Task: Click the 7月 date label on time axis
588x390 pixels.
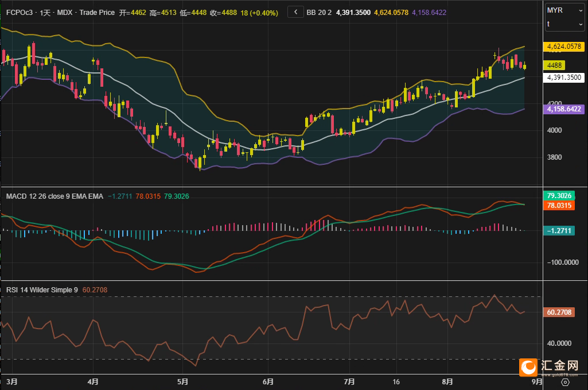Action: (349, 382)
